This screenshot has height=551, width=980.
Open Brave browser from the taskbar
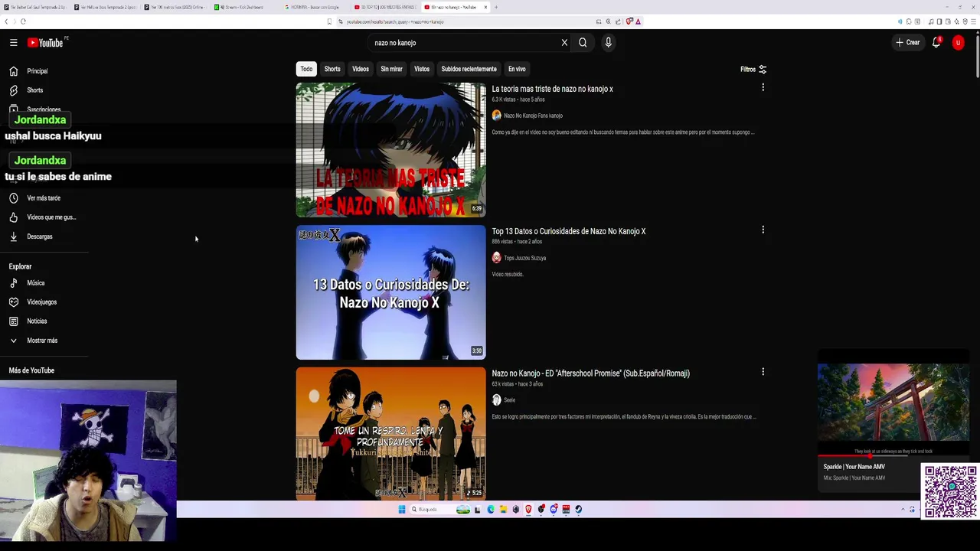click(528, 510)
